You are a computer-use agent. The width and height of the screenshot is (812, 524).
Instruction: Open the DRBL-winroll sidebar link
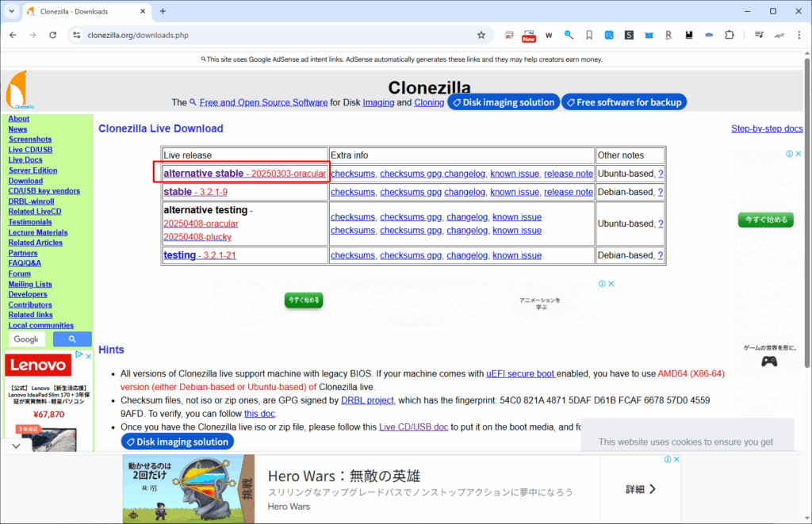pos(31,201)
